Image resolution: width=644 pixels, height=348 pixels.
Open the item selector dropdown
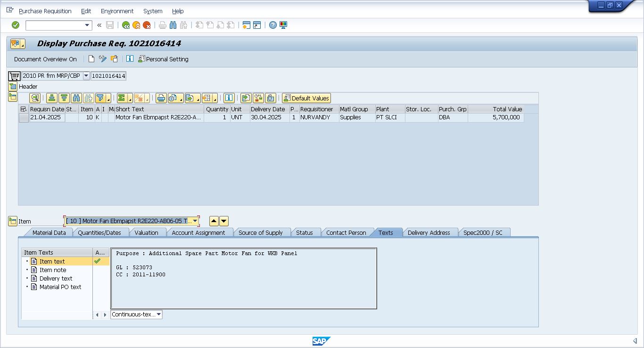click(x=195, y=221)
